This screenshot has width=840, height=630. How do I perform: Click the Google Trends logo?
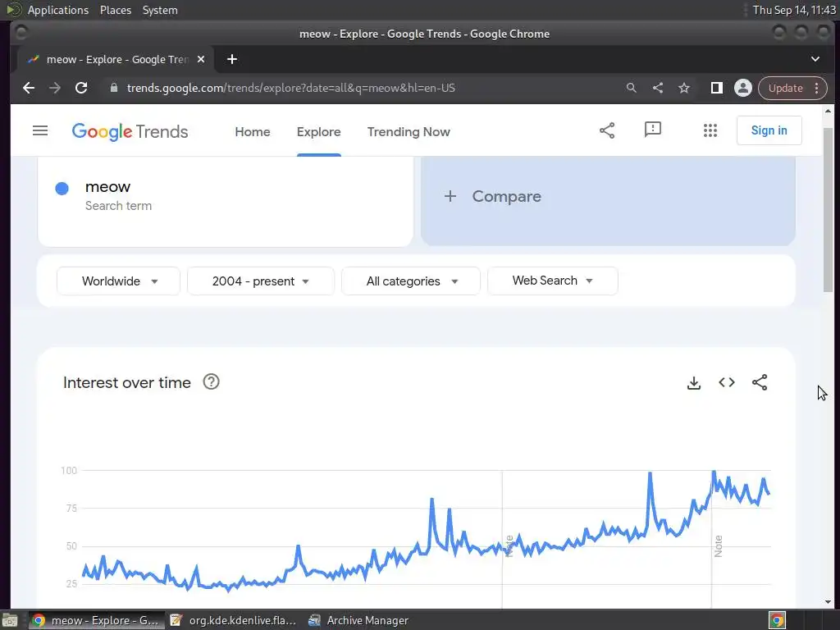[130, 131]
